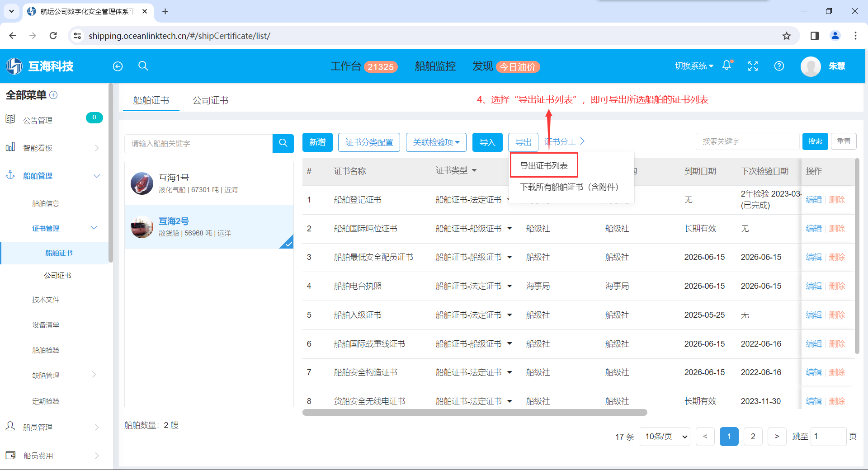Click the 船员费用 wallet icon
The image size is (868, 470).
pyautogui.click(x=10, y=455)
